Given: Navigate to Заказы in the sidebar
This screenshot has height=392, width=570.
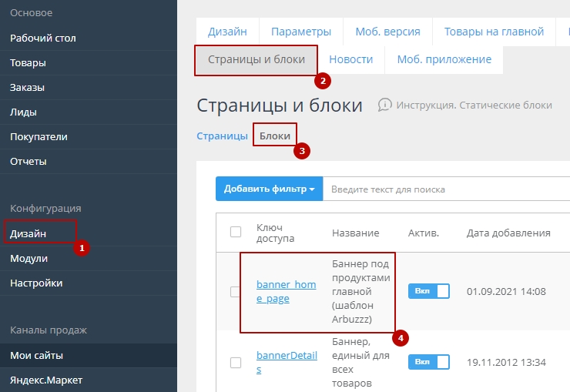Looking at the screenshot, I should click(28, 87).
